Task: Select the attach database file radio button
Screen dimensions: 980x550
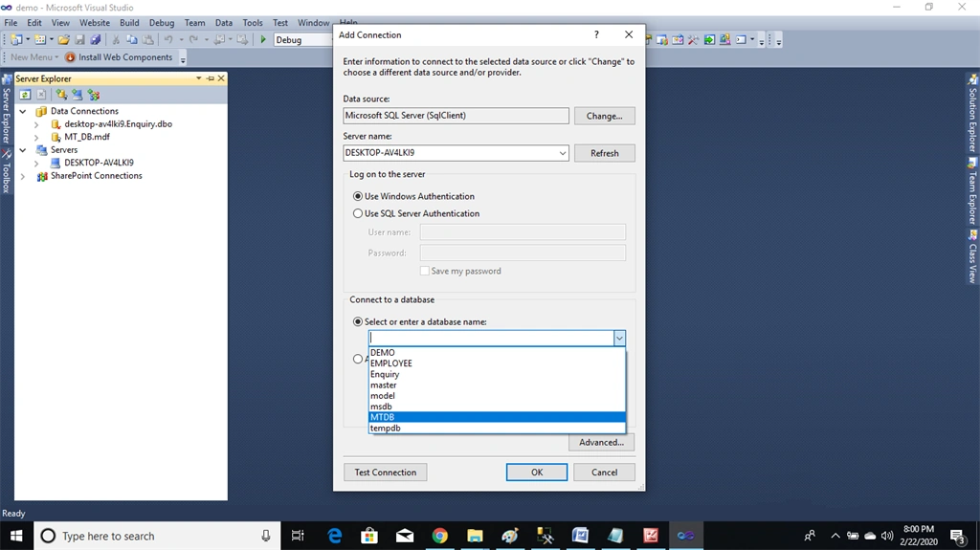Action: (358, 359)
